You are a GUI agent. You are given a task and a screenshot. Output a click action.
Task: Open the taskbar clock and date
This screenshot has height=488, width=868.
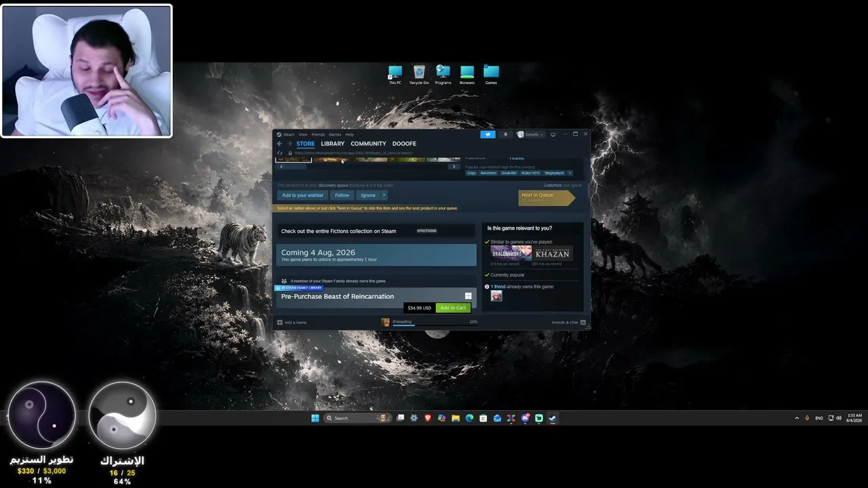(x=854, y=418)
